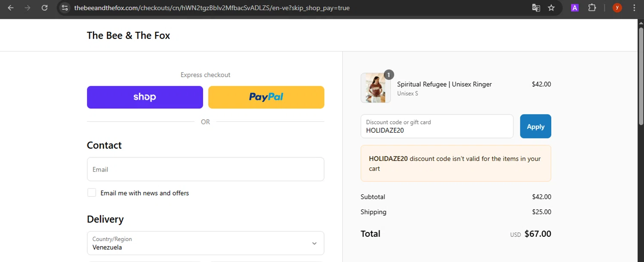
Task: Focus the Email input field
Action: 206,169
